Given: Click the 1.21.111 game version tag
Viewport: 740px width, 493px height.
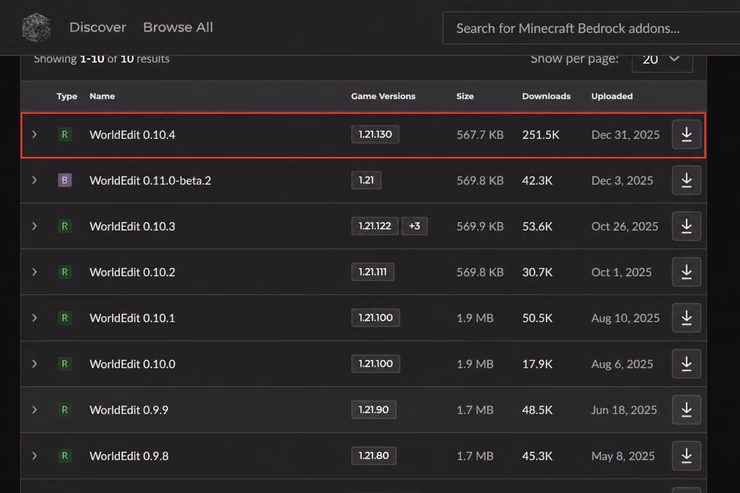Looking at the screenshot, I should [373, 272].
